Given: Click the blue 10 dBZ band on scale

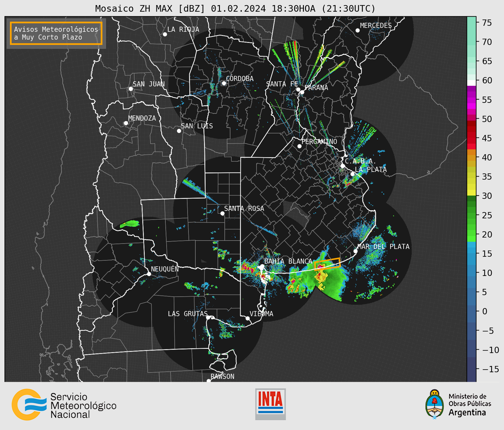Looking at the screenshot, I should click(471, 273).
